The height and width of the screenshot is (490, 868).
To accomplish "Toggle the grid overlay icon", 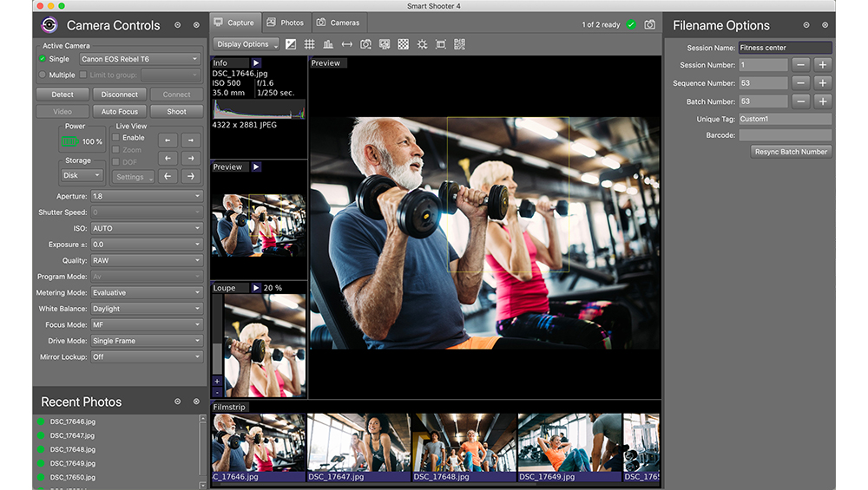I will [310, 44].
